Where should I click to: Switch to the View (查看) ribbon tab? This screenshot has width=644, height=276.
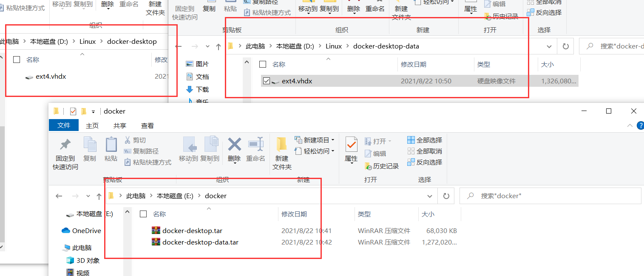pyautogui.click(x=148, y=125)
